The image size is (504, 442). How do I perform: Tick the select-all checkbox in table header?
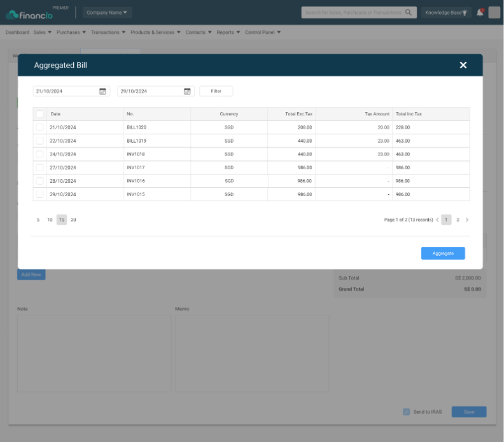pos(40,114)
